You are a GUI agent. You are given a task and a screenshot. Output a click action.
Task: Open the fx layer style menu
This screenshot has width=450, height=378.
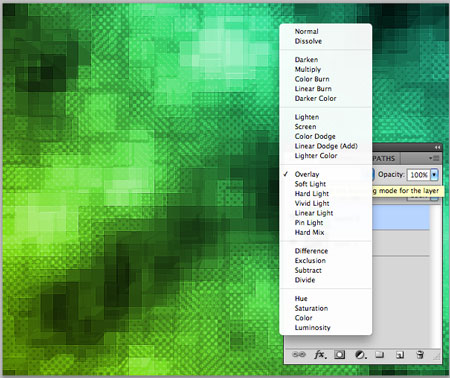320,354
